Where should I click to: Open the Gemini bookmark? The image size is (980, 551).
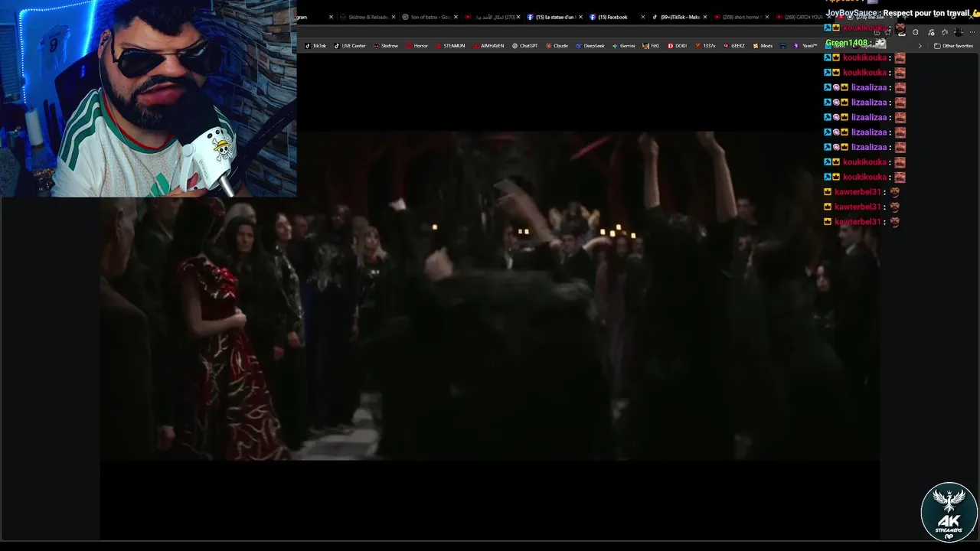[x=623, y=46]
